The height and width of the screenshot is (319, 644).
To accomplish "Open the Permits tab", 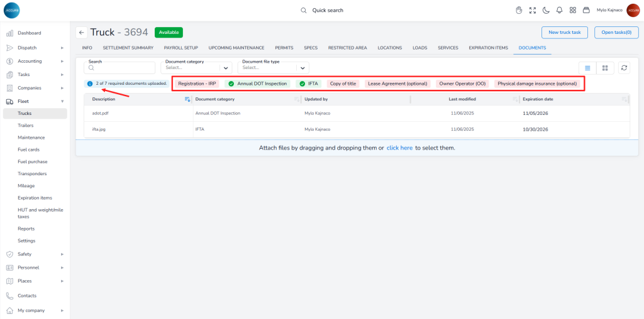I will [284, 48].
